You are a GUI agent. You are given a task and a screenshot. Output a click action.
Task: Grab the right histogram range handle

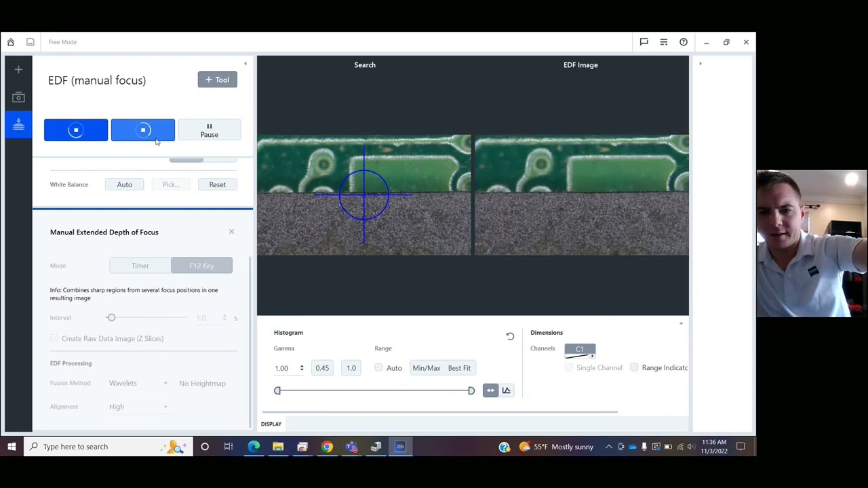pyautogui.click(x=471, y=390)
